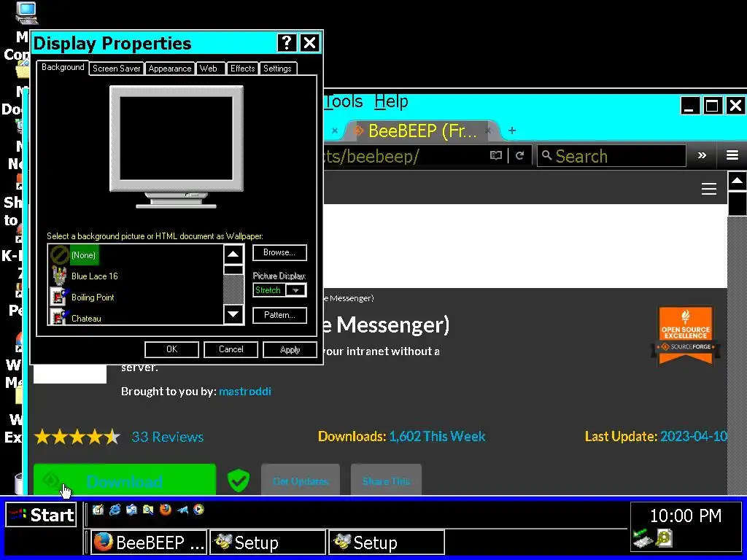Open the Pattern... dialog button
747x560 pixels.
(279, 315)
